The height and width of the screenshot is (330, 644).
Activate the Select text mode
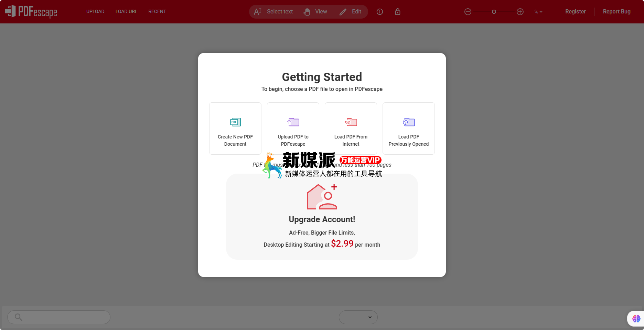(273, 12)
